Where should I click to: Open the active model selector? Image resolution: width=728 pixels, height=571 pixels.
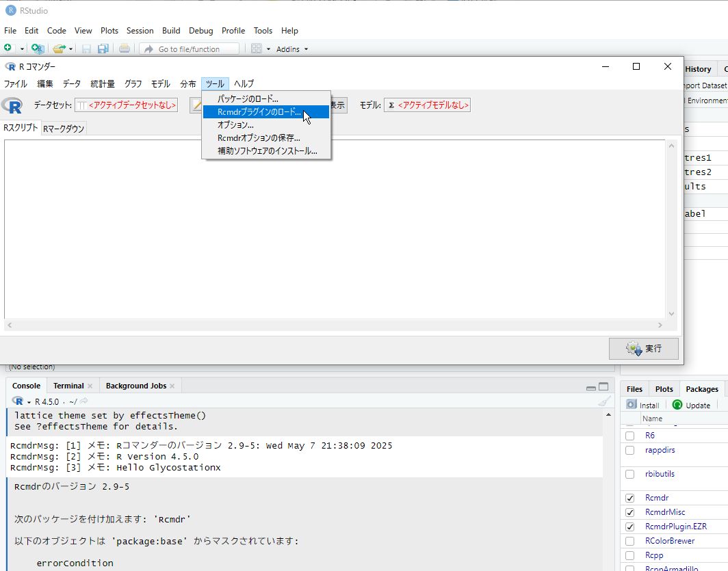tap(427, 105)
